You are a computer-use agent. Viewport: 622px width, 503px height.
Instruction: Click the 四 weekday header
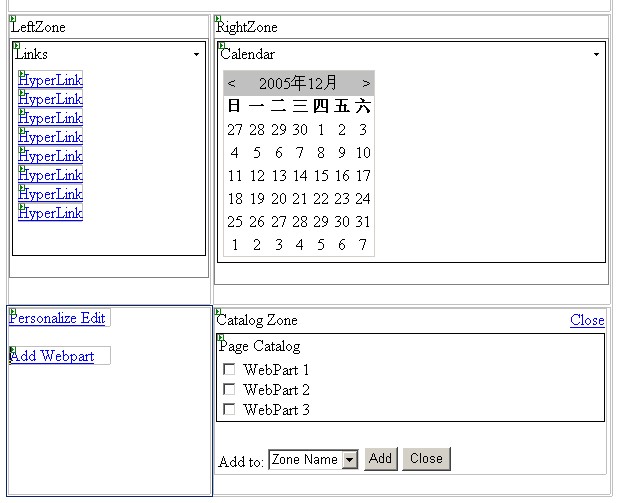[x=321, y=106]
